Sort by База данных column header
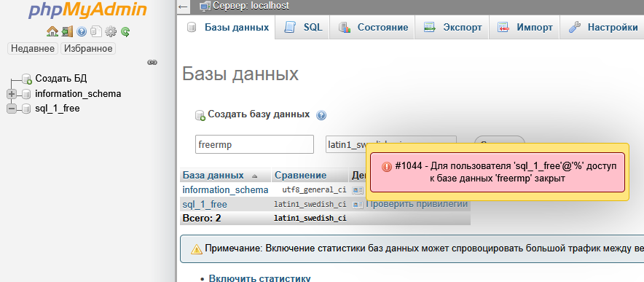The width and height of the screenshot is (644, 282). point(213,176)
